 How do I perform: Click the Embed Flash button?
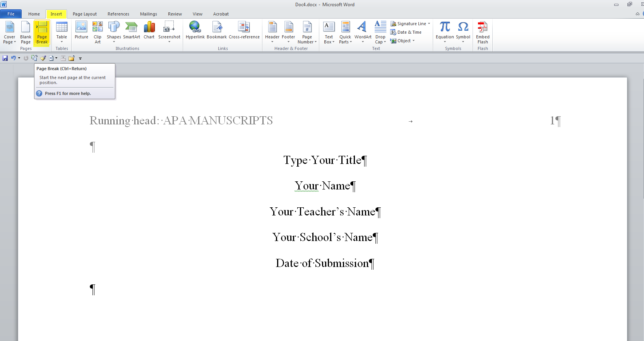[x=483, y=33]
